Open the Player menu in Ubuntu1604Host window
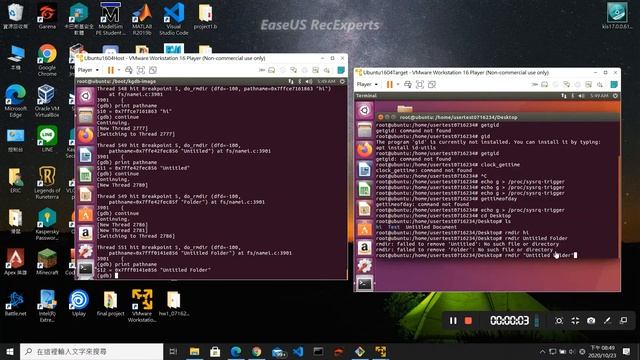 [88, 70]
